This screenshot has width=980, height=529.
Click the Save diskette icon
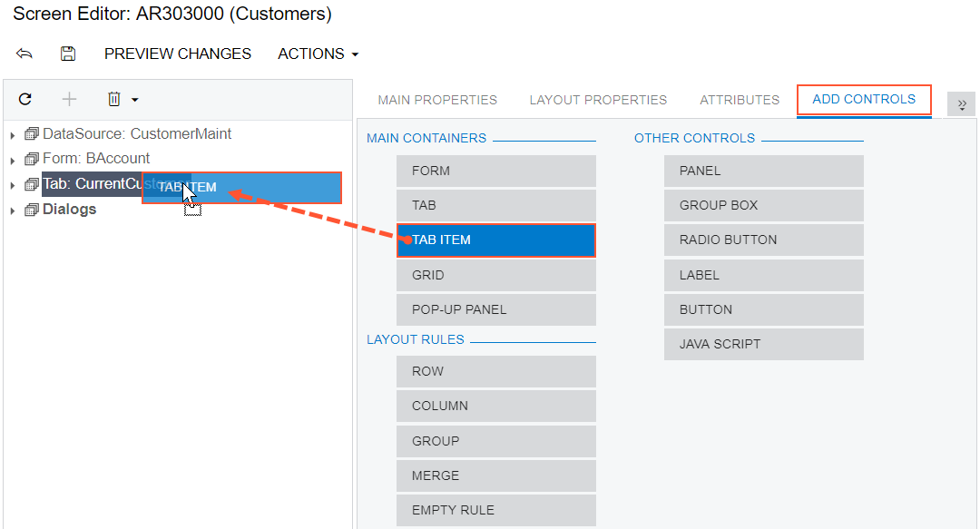coord(68,54)
